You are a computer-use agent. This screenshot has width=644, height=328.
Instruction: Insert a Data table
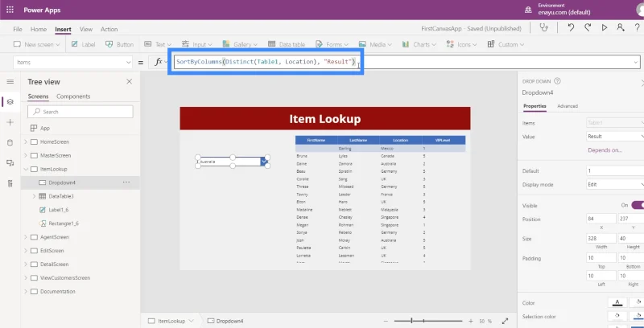click(287, 44)
